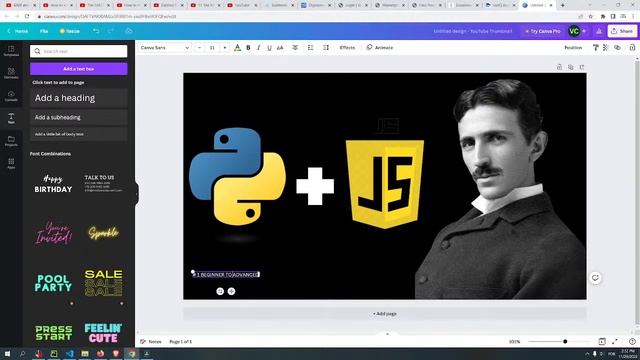The height and width of the screenshot is (360, 640).
Task: Toggle italic formatting
Action: point(258,48)
